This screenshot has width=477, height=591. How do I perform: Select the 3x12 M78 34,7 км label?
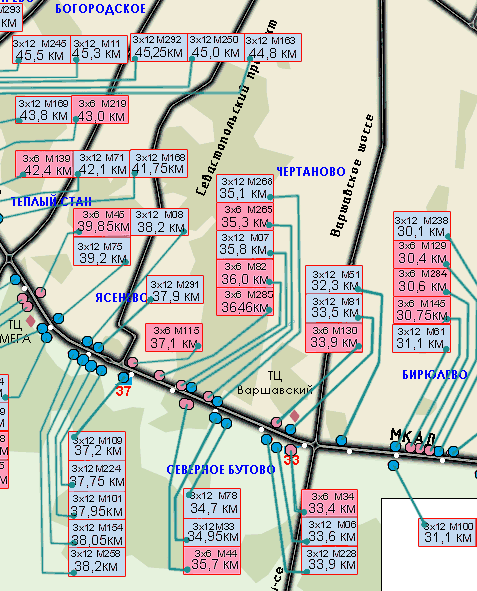point(212,504)
